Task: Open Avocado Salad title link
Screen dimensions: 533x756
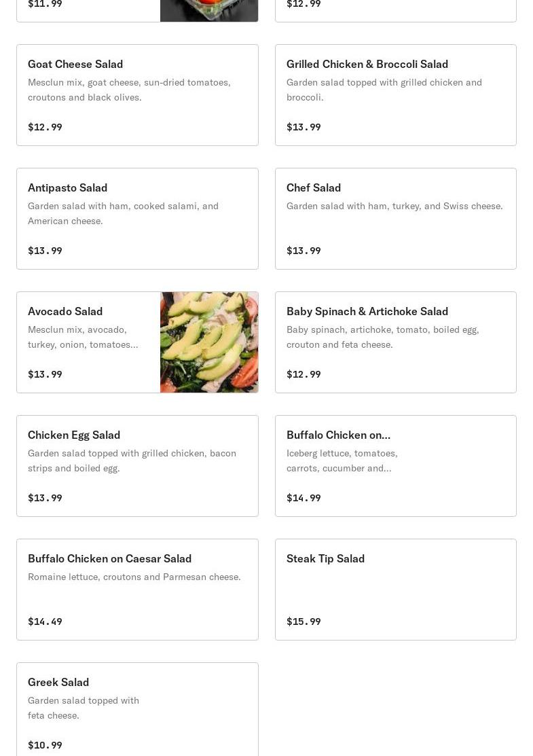Action: click(x=65, y=312)
